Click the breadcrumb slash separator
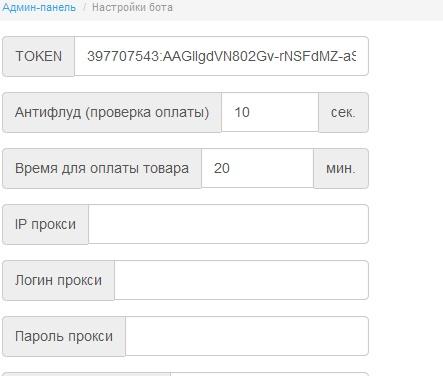This screenshot has height=376, width=443. click(x=84, y=7)
